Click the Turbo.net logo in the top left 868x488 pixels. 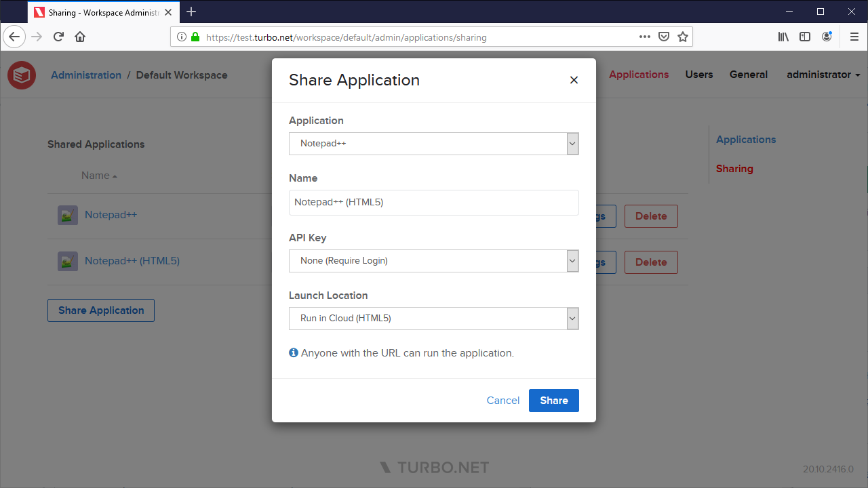[21, 75]
